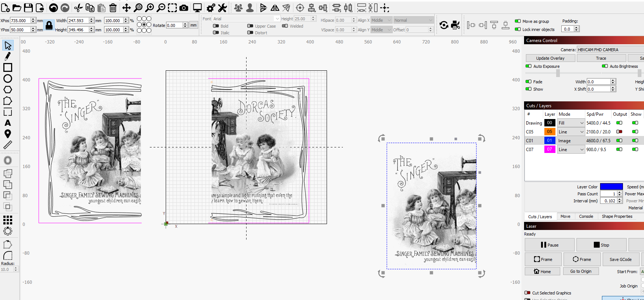644x300 pixels.
Task: Click the Preview monitor icon
Action: (x=197, y=8)
